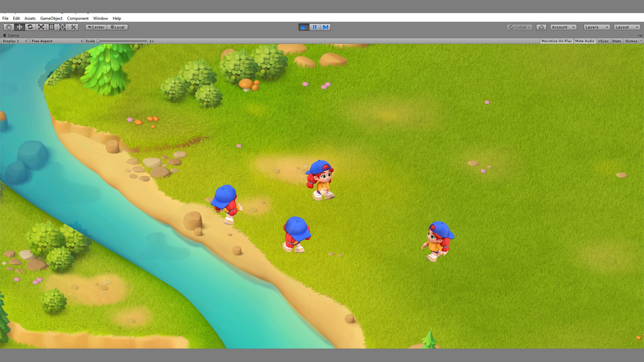Open the Layers dropdown
This screenshot has height=362, width=644.
coord(597,27)
